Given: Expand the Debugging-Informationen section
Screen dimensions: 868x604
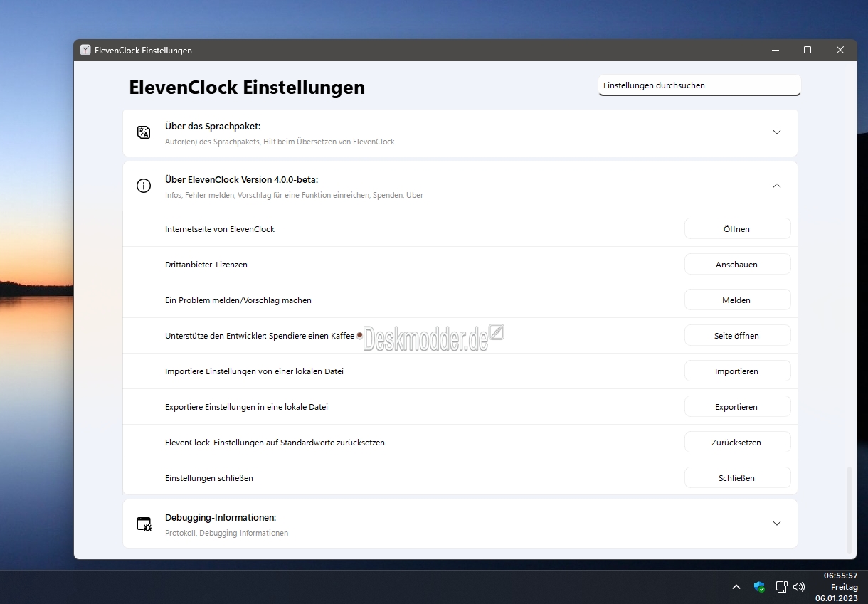Looking at the screenshot, I should [777, 524].
